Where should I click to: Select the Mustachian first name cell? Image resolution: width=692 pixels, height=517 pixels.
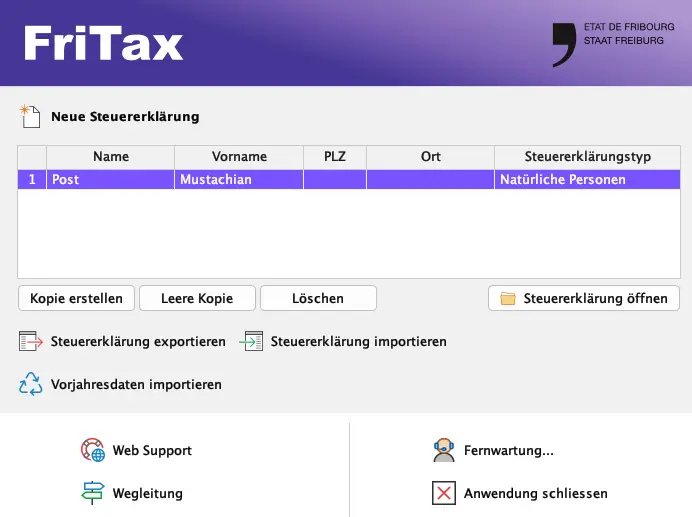coord(239,180)
